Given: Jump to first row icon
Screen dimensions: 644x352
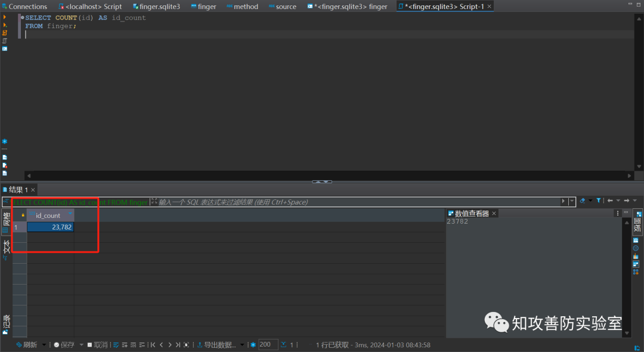Looking at the screenshot, I should click(x=153, y=345).
